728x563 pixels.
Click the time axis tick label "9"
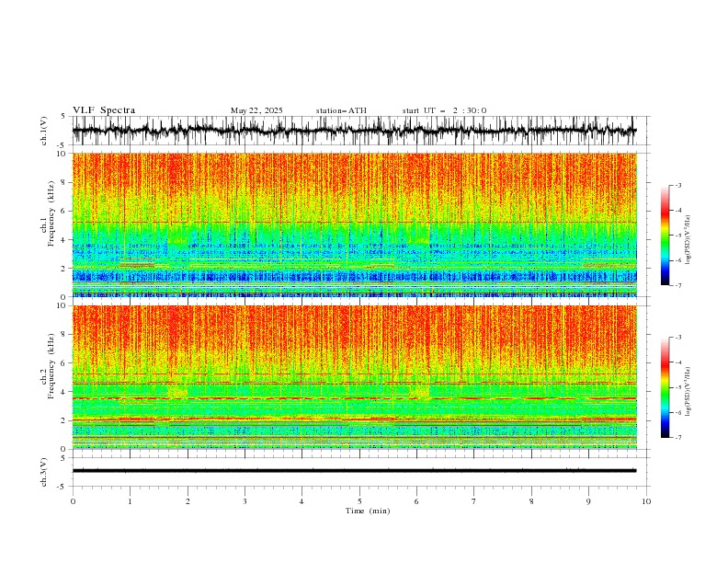point(588,501)
